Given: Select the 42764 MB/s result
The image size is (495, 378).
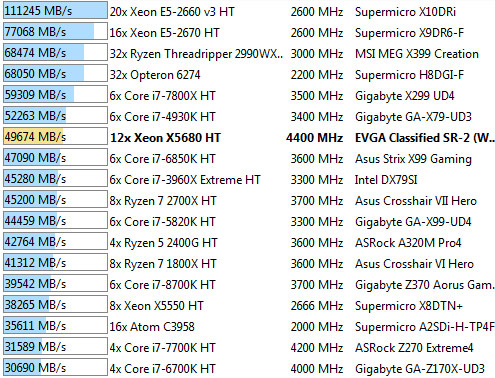Looking at the screenshot, I should [55, 241].
